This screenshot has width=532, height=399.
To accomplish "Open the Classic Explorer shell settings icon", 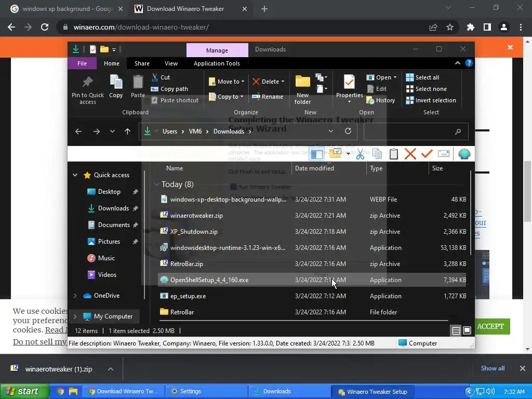I will (464, 154).
